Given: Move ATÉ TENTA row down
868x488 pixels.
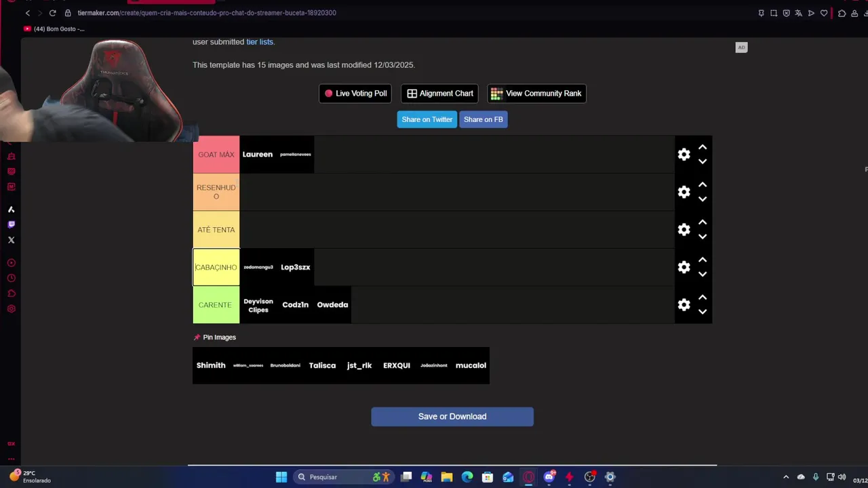Looking at the screenshot, I should 703,237.
